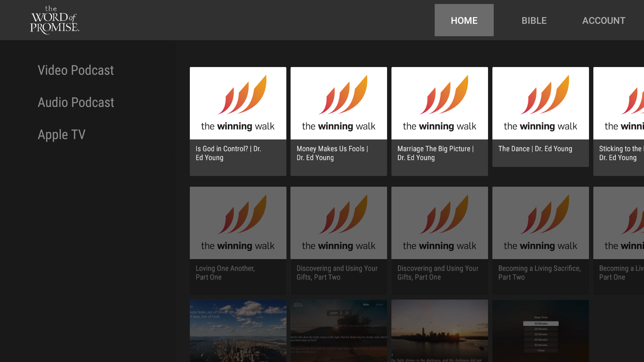Go to the ACCOUNT tab
This screenshot has width=644, height=362.
pos(604,20)
